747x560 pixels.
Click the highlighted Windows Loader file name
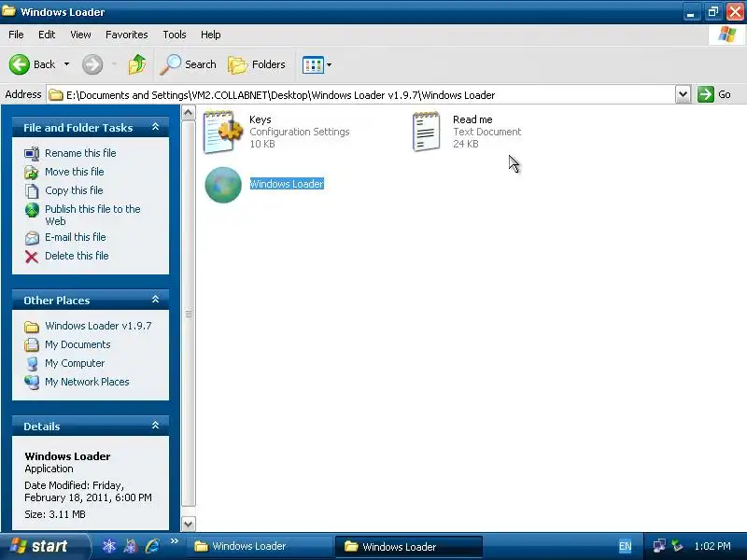coord(287,184)
